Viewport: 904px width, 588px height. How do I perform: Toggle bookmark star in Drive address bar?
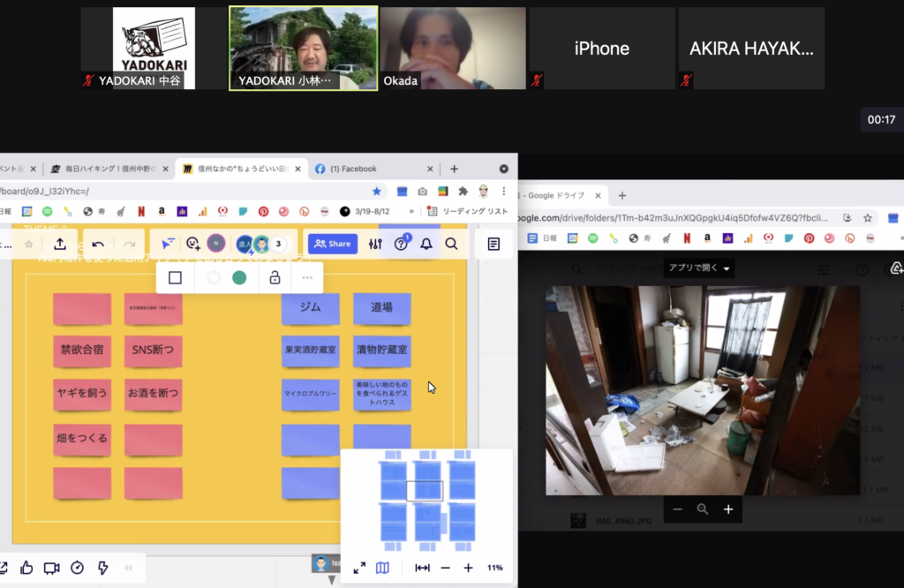pos(868,218)
